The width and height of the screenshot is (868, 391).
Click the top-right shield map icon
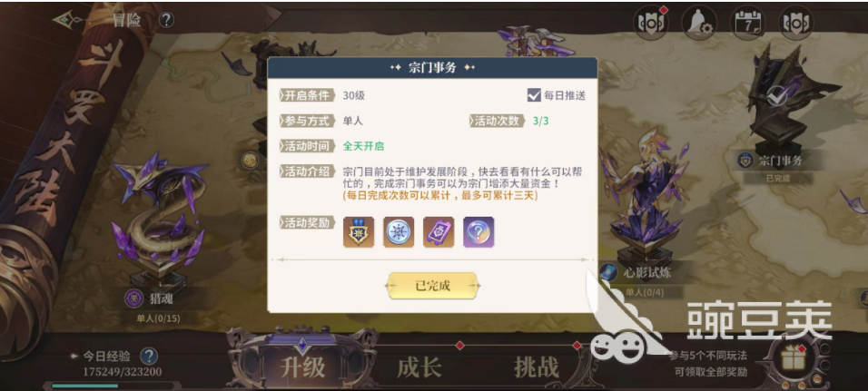[x=795, y=23]
